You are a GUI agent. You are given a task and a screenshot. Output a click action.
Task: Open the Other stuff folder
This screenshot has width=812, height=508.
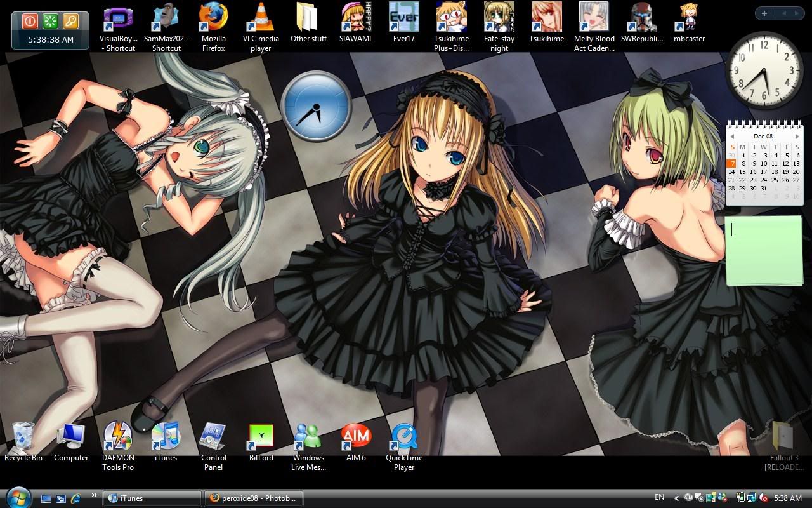(x=308, y=19)
